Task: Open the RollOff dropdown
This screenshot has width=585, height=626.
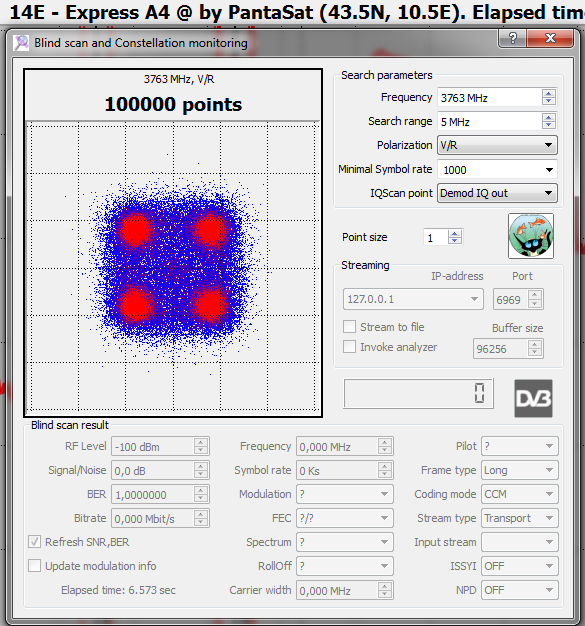Action: [345, 566]
